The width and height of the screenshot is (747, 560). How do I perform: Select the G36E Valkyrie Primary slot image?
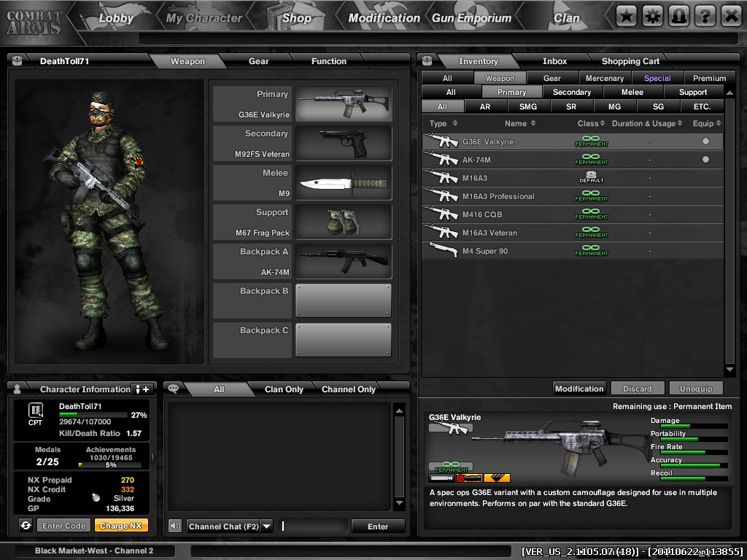tap(344, 104)
